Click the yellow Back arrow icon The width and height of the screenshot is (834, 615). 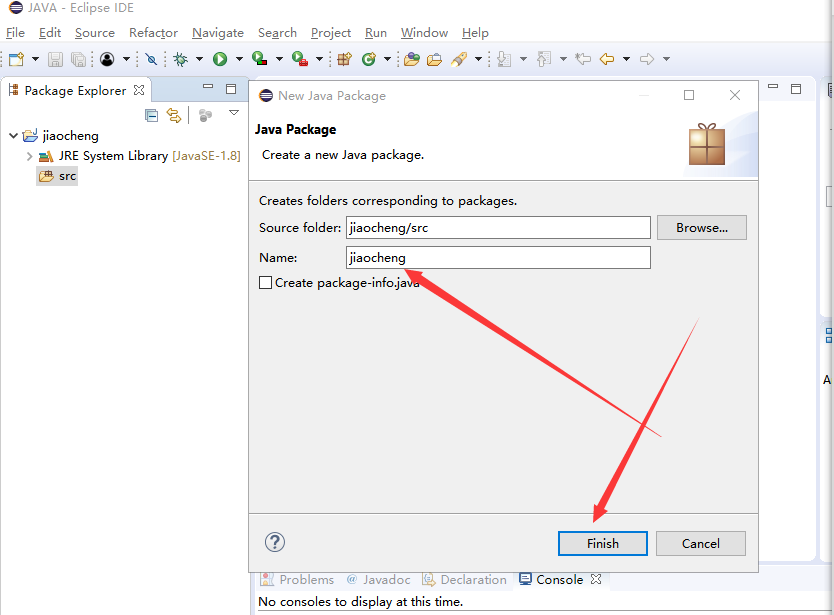(x=607, y=59)
